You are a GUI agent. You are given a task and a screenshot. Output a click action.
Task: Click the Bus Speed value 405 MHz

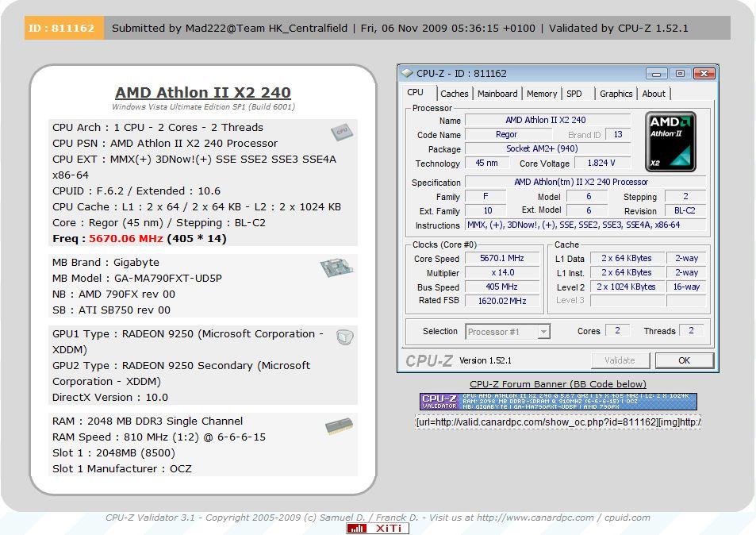pyautogui.click(x=502, y=287)
